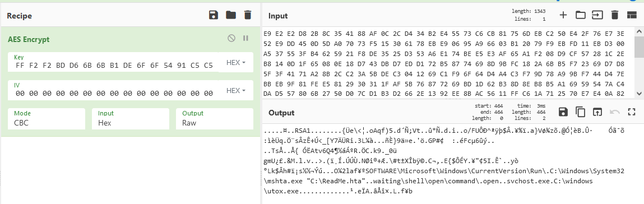Clear input and output trash icon

click(x=614, y=15)
